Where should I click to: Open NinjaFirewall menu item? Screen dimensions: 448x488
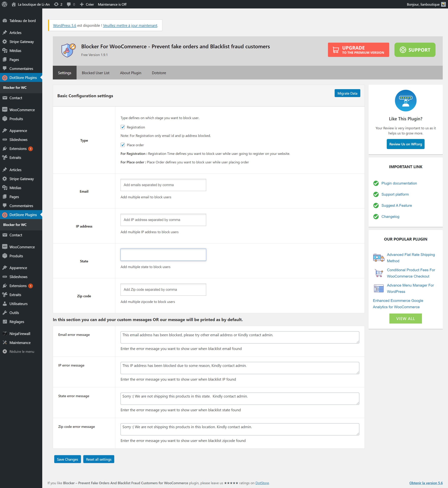point(21,333)
